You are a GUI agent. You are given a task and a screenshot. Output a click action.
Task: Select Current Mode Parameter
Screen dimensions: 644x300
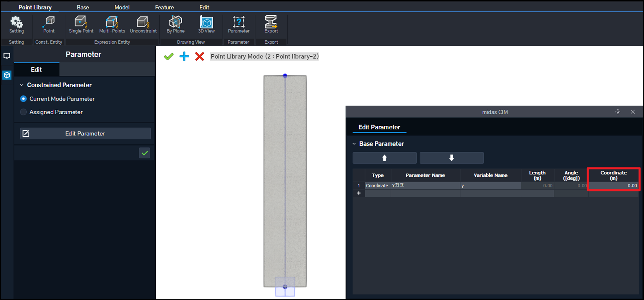[x=23, y=99]
